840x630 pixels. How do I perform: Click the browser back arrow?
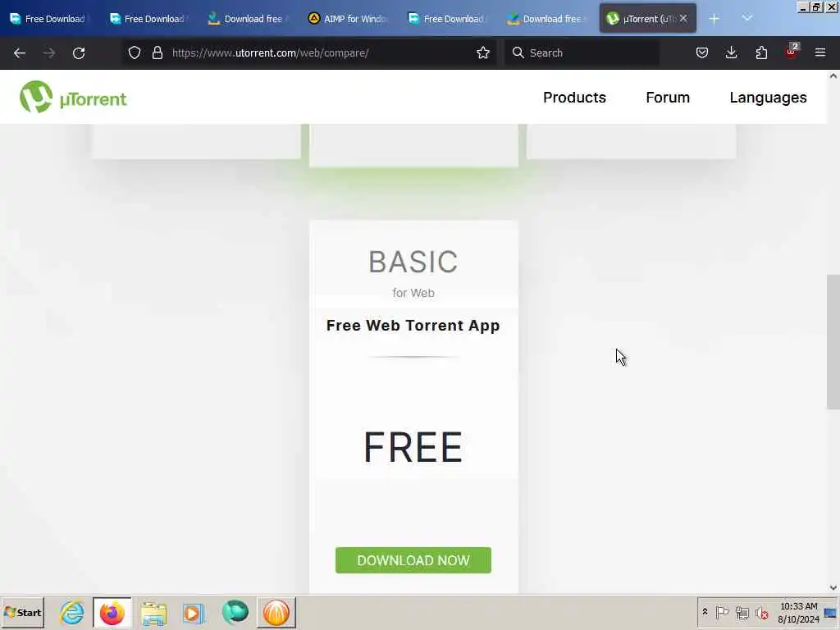pyautogui.click(x=20, y=53)
